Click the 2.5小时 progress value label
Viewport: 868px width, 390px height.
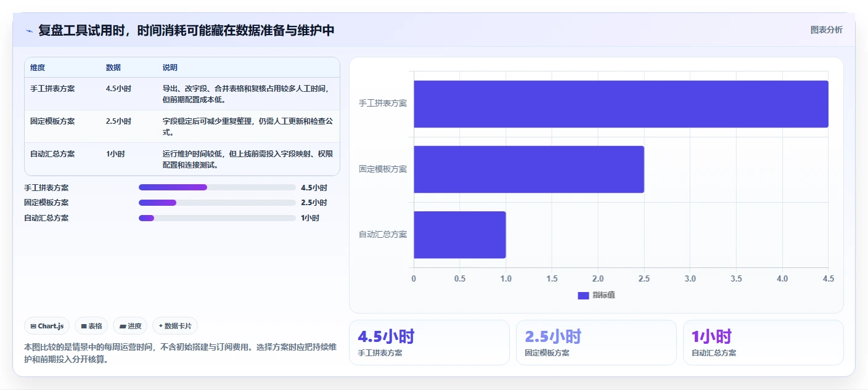click(314, 203)
